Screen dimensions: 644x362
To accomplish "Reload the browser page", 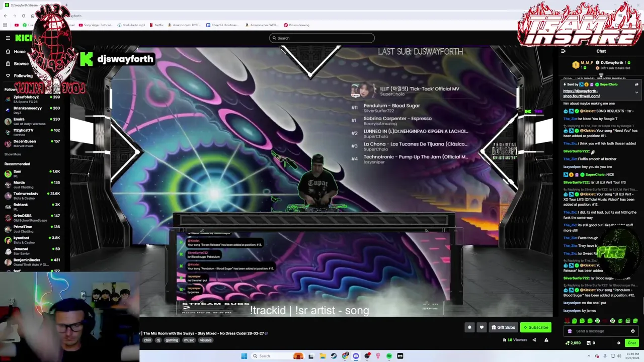I will pyautogui.click(x=23, y=16).
